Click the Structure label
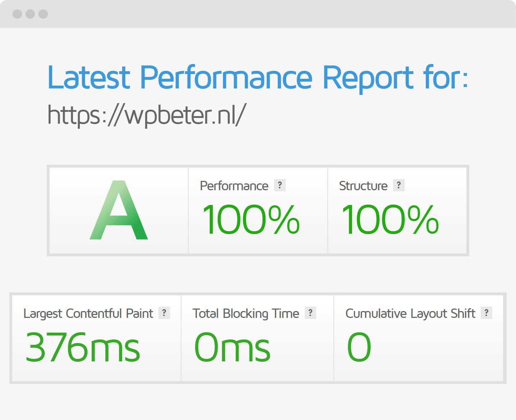Viewport: 516px width, 420px height. 363,186
